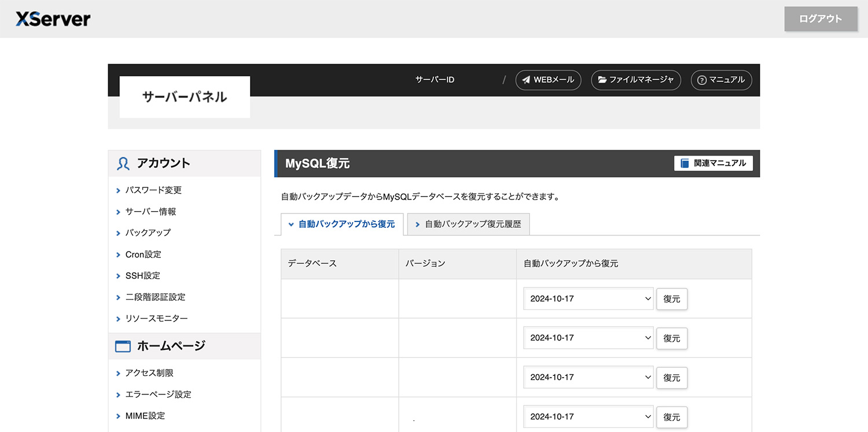Click 復元 in the second table row
The width and height of the screenshot is (868, 432).
(x=672, y=338)
